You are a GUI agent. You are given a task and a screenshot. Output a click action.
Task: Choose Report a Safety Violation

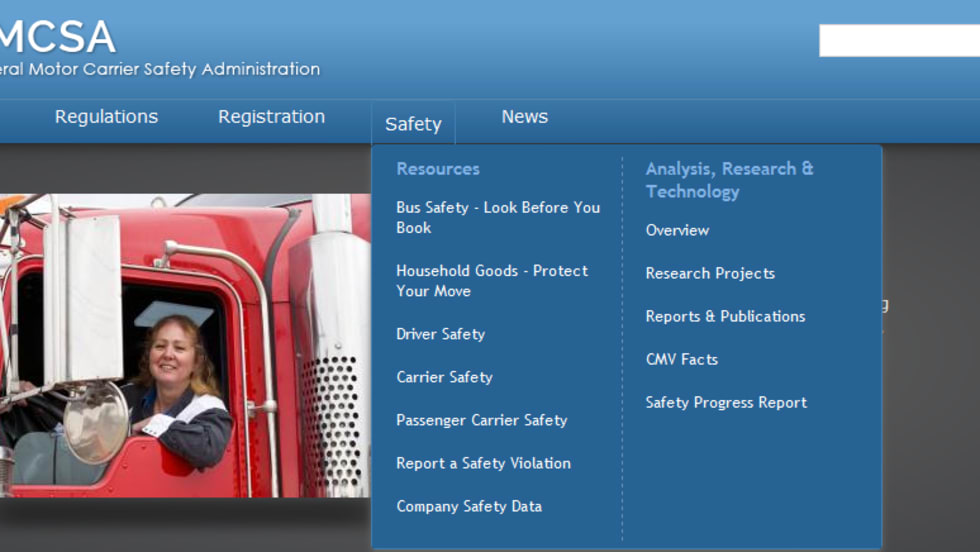483,463
